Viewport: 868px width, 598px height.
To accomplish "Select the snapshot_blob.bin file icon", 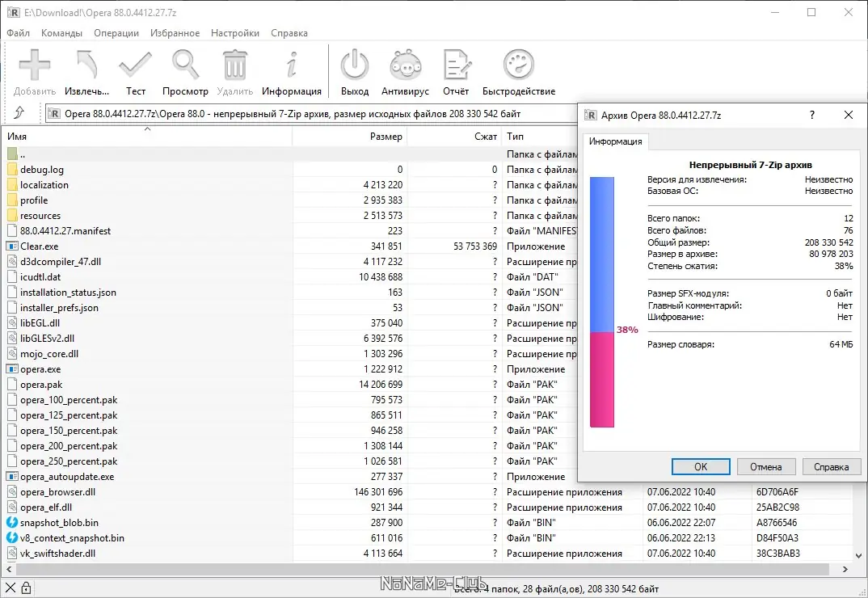I will pos(12,522).
